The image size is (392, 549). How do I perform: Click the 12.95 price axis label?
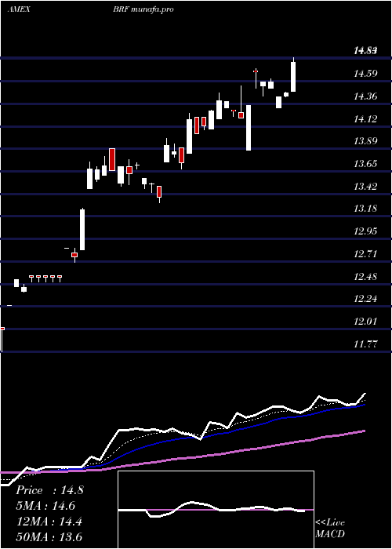[x=366, y=231]
